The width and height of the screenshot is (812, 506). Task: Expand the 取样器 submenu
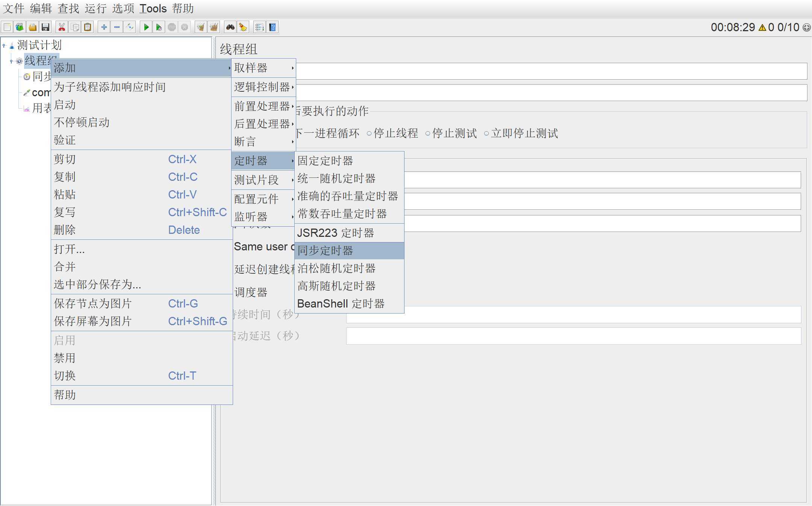click(x=264, y=68)
